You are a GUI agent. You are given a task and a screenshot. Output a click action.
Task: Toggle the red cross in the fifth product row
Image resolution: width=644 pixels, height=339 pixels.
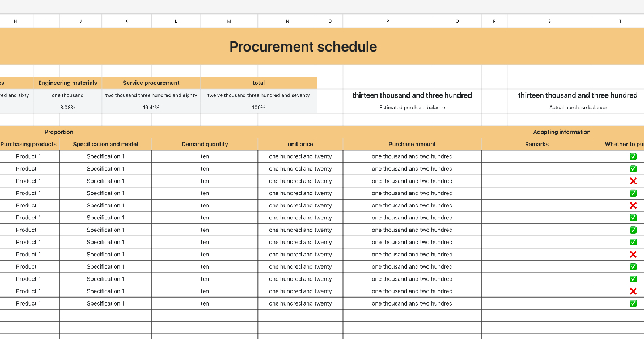(x=633, y=205)
